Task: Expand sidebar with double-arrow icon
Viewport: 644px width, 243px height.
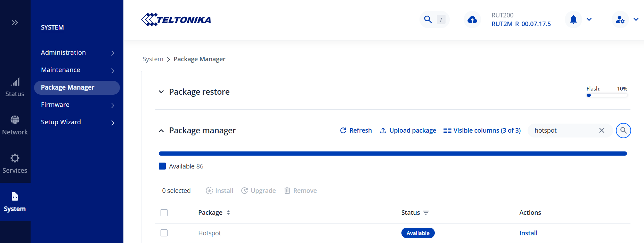Action: click(15, 23)
